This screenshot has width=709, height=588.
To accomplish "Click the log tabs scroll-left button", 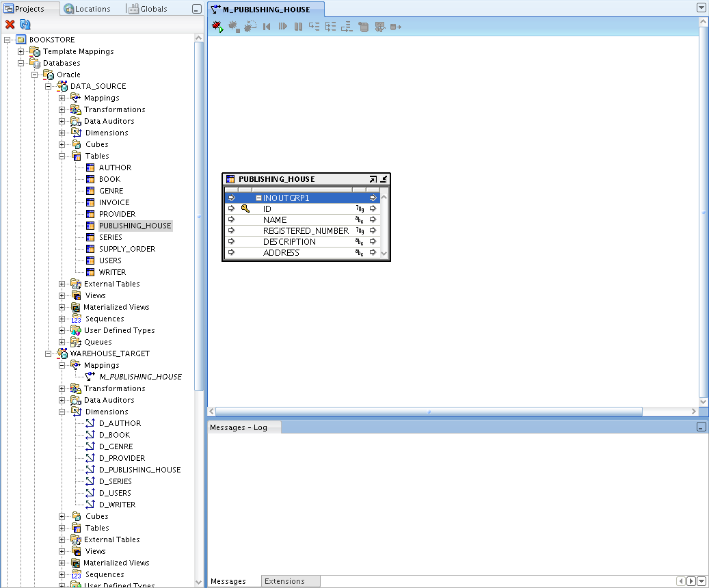I will coord(681,581).
